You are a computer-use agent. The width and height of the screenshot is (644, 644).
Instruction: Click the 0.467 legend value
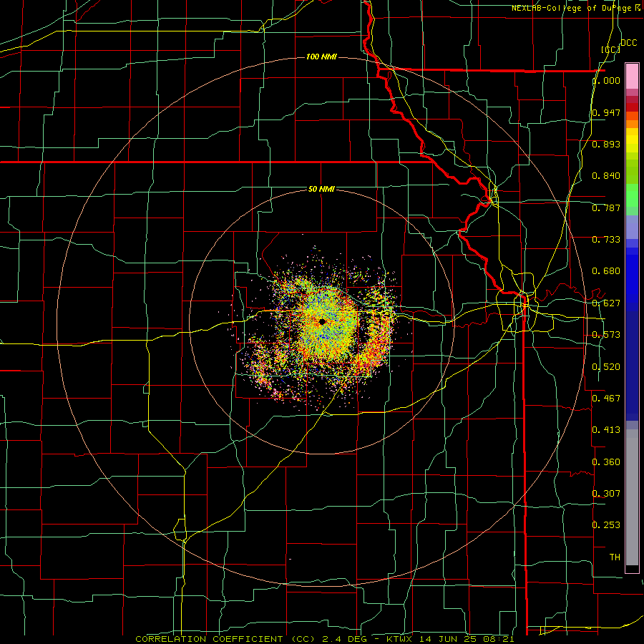(606, 399)
